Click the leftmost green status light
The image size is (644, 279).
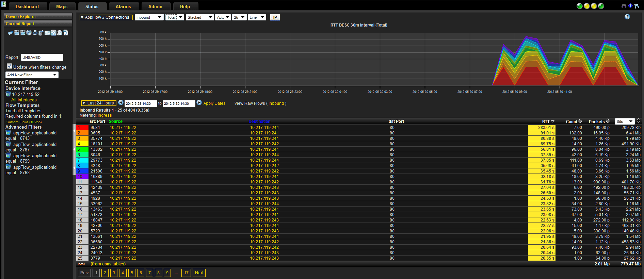click(580, 6)
